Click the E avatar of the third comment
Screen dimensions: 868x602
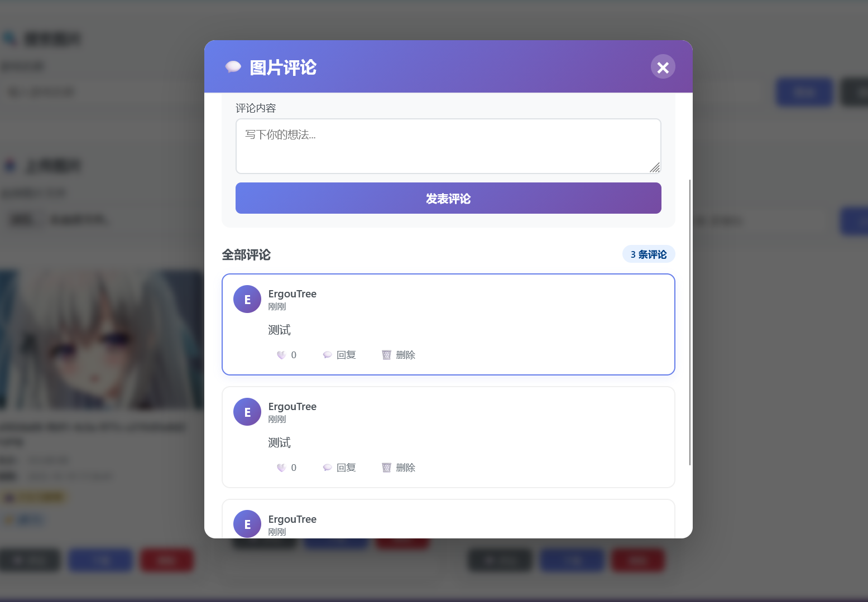pos(247,524)
